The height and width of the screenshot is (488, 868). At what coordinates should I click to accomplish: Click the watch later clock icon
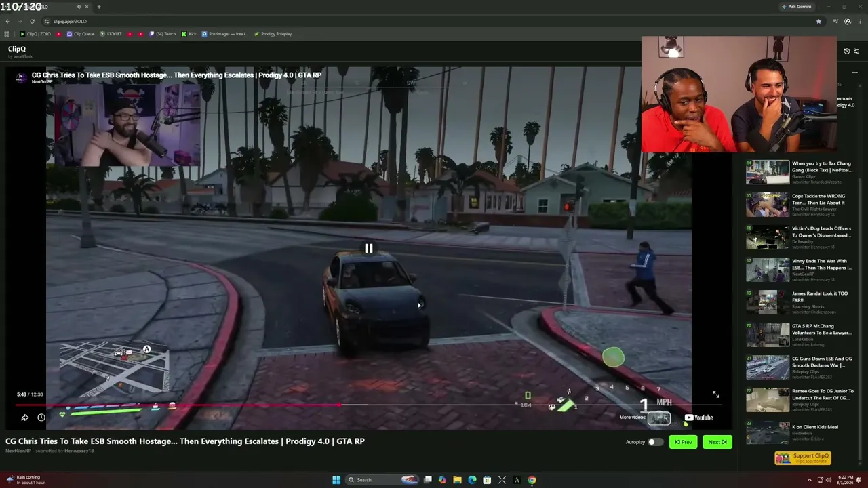(41, 418)
